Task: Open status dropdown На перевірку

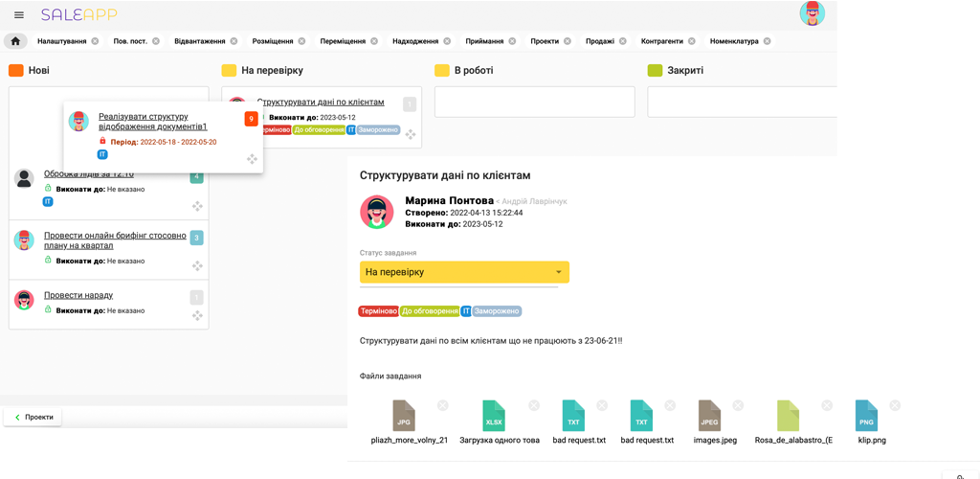Action: click(464, 272)
